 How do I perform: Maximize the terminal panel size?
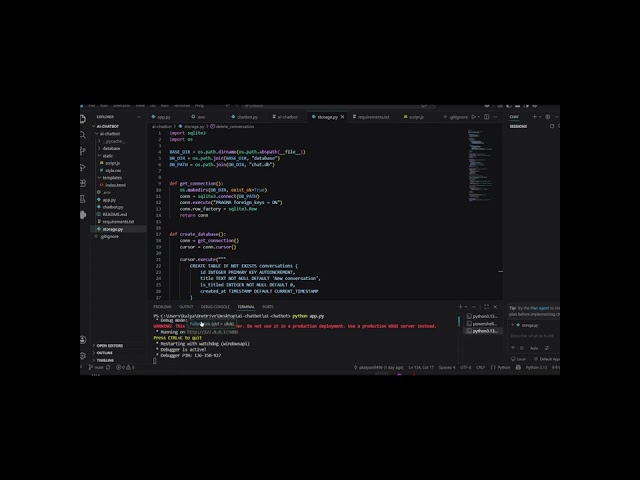(486, 307)
